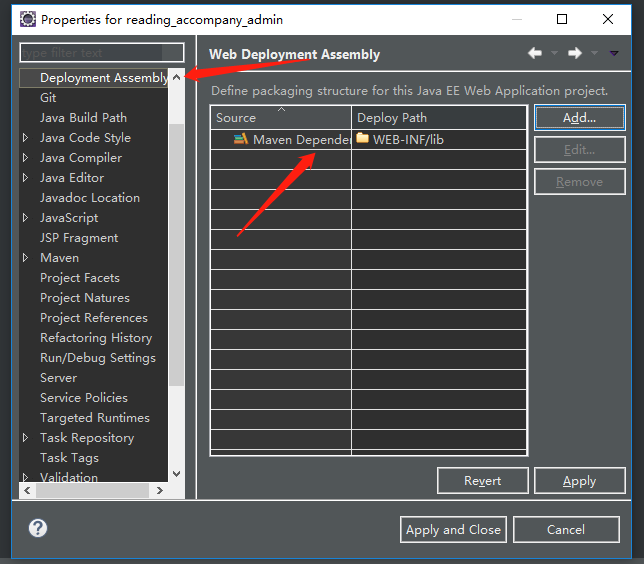644x564 pixels.
Task: Click the back navigation arrow icon
Action: (x=535, y=53)
